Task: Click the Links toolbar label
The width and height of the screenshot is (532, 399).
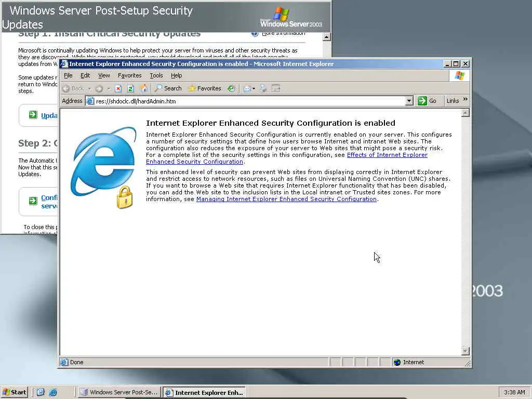Action: click(453, 101)
